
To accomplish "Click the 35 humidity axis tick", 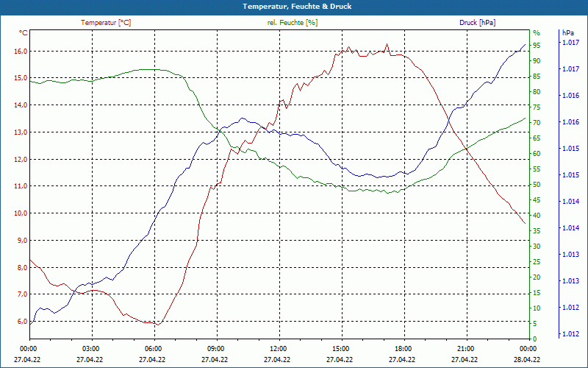I will pyautogui.click(x=537, y=231).
